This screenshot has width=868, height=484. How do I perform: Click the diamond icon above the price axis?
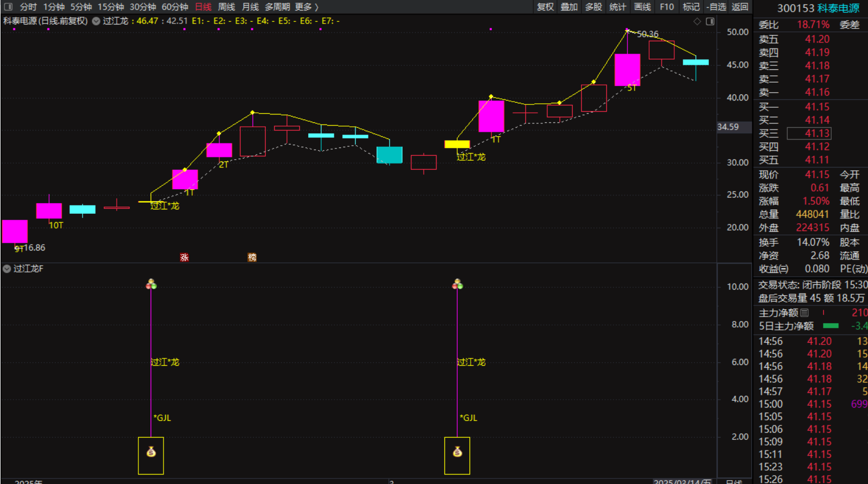[697, 21]
